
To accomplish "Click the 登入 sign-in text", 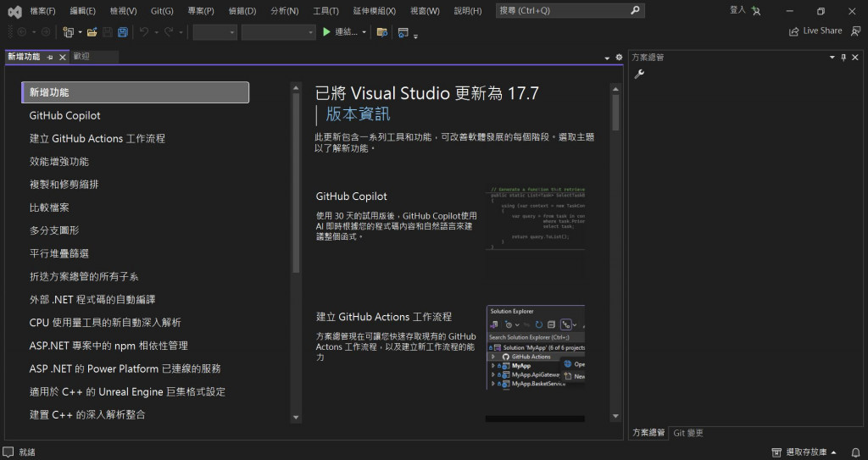I will (x=737, y=10).
